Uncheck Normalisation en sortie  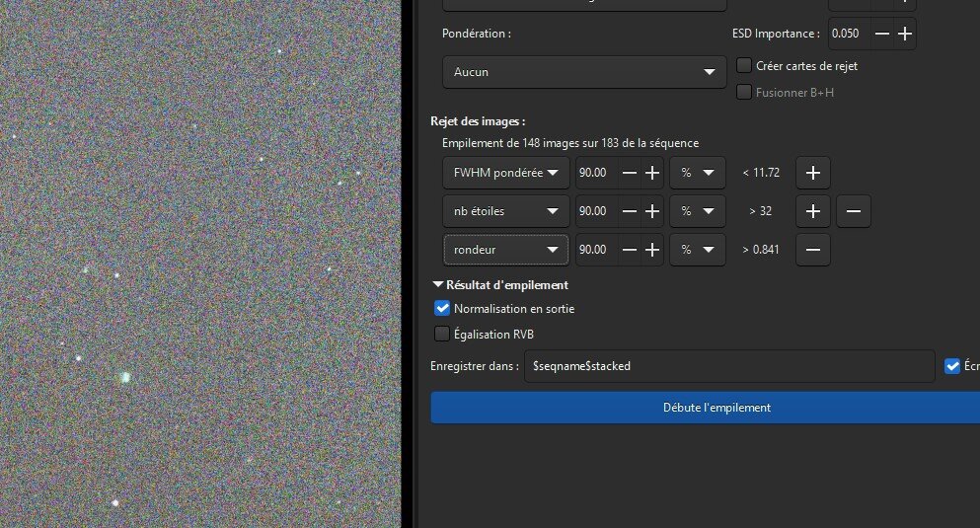tap(442, 308)
